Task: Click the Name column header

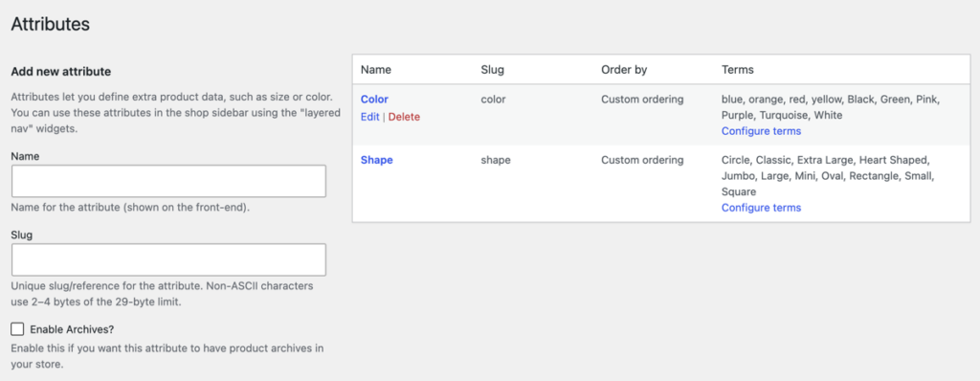Action: (375, 70)
